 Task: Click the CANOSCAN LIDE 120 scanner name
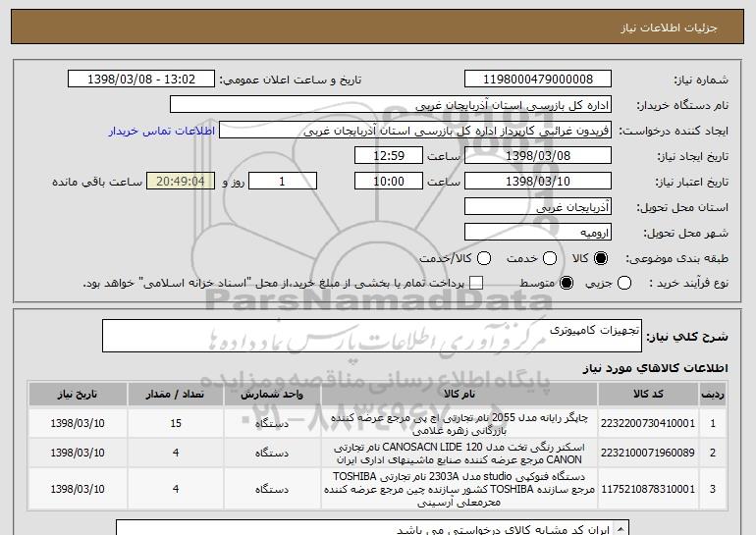click(x=459, y=454)
